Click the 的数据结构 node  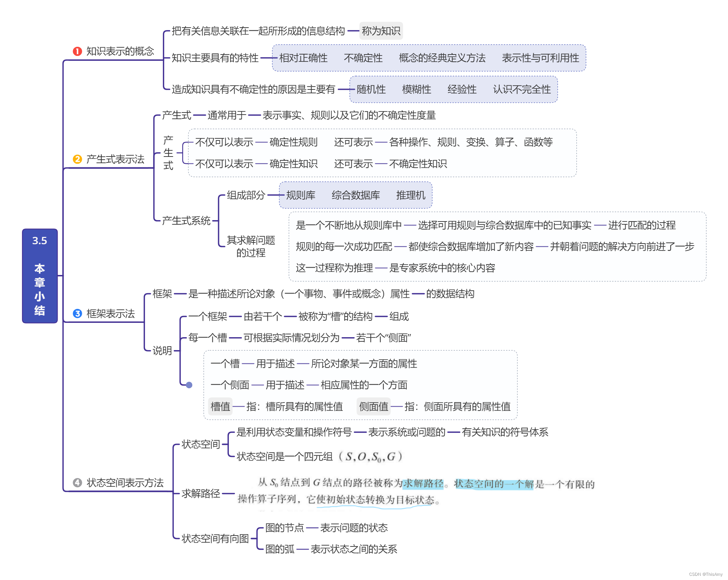[450, 294]
